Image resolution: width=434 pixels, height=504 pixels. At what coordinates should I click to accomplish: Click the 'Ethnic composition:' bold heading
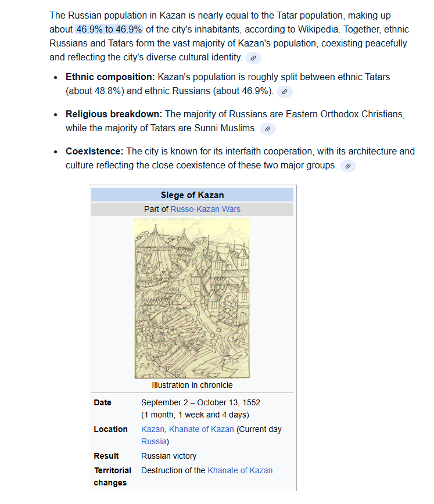(x=110, y=77)
